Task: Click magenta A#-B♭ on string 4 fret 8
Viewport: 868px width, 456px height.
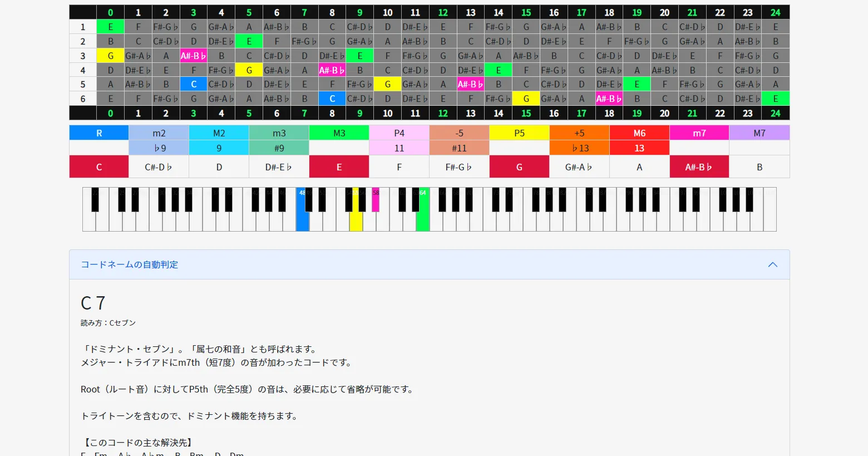Action: point(332,70)
